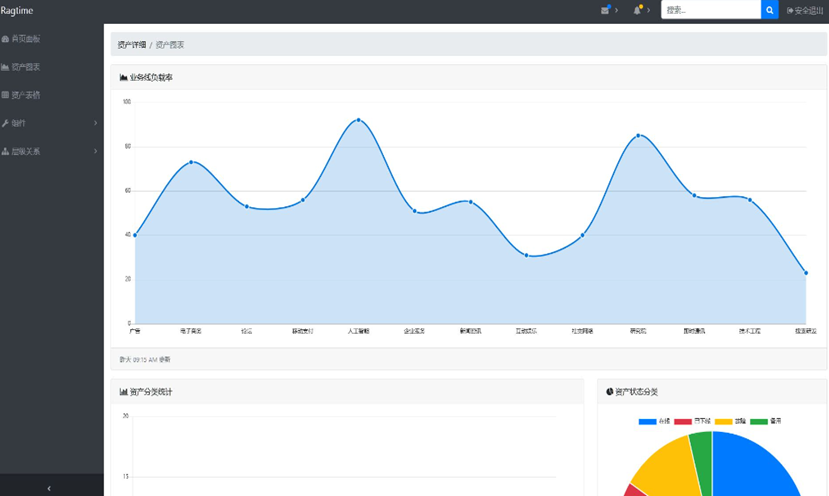Click the wrench icon in the sidebar
Image resolution: width=829 pixels, height=496 pixels.
point(5,123)
